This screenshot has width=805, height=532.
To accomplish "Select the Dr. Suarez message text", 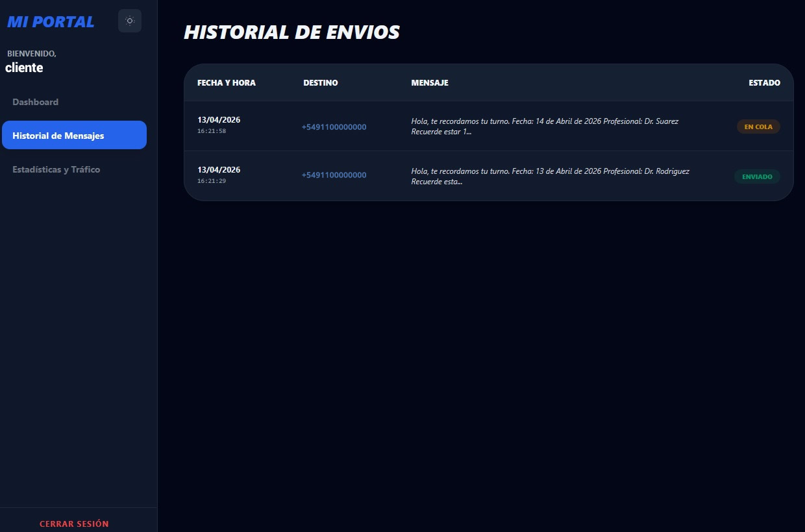I will point(545,127).
